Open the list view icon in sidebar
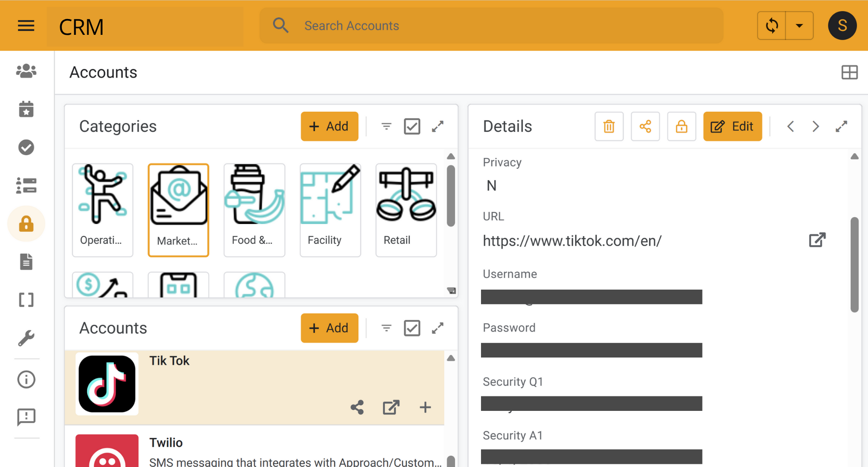This screenshot has height=467, width=868. pyautogui.click(x=26, y=186)
